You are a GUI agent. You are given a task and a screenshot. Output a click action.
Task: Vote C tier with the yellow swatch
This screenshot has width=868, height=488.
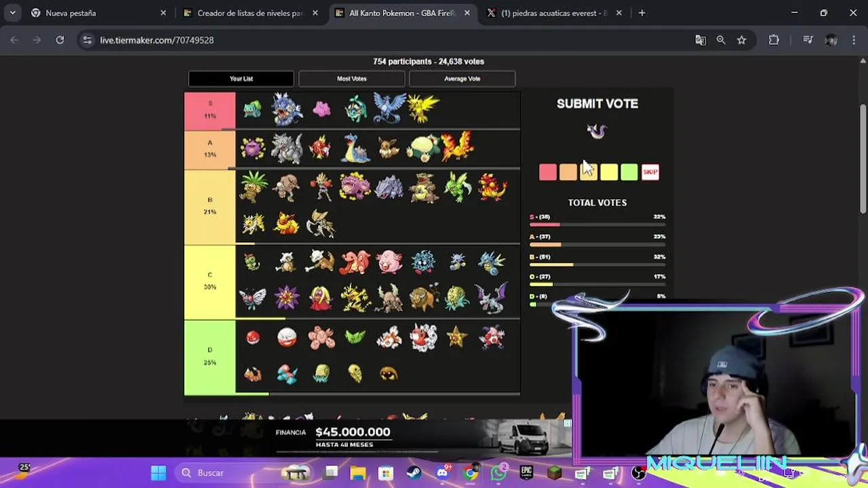click(x=609, y=172)
